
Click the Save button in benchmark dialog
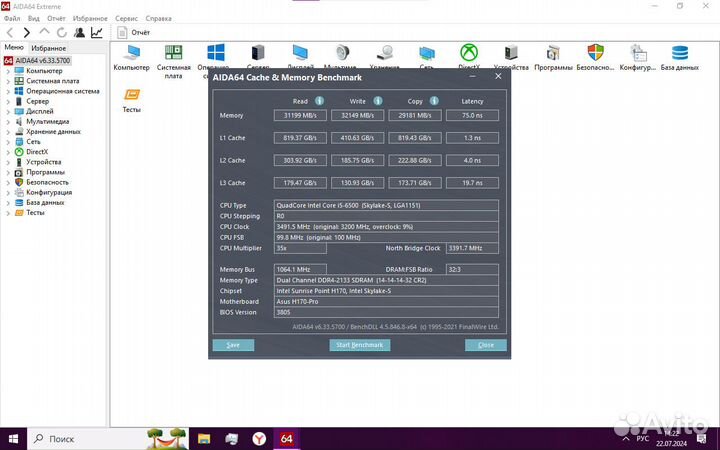pyautogui.click(x=233, y=345)
